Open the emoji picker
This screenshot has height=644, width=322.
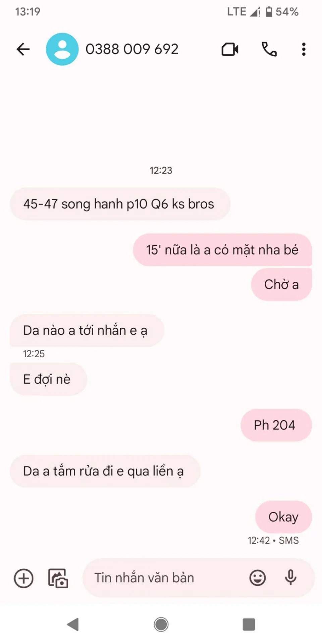[x=258, y=578]
